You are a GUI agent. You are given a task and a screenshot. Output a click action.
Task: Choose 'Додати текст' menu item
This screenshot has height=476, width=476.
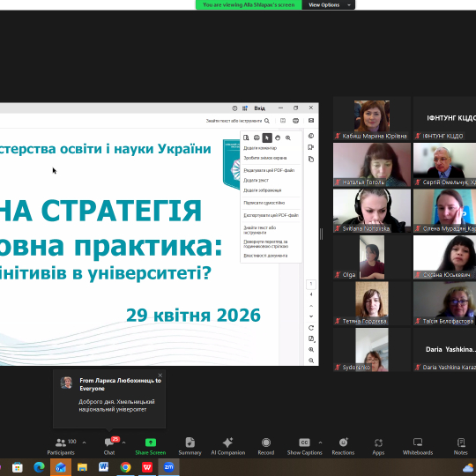pos(256,181)
